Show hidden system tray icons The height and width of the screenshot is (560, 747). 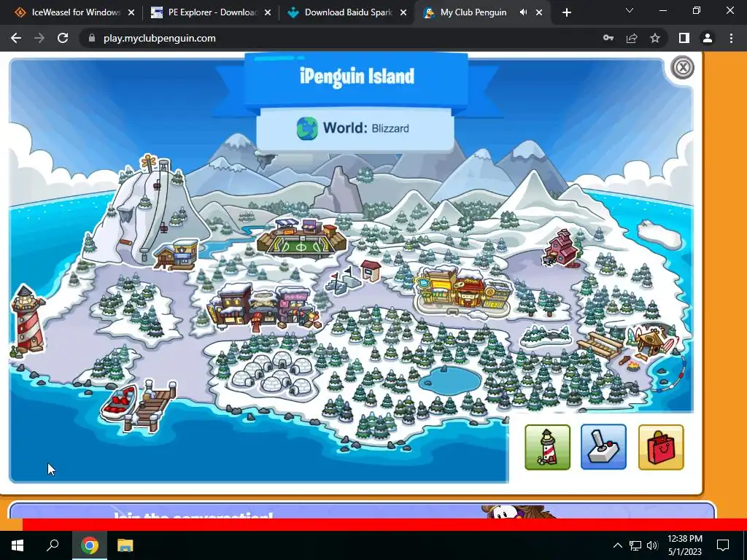617,545
